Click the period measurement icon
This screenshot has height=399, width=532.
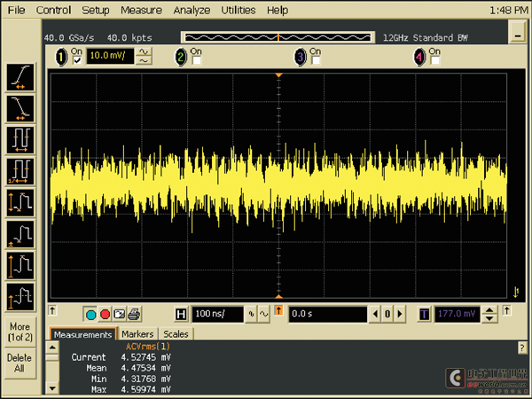pos(20,139)
